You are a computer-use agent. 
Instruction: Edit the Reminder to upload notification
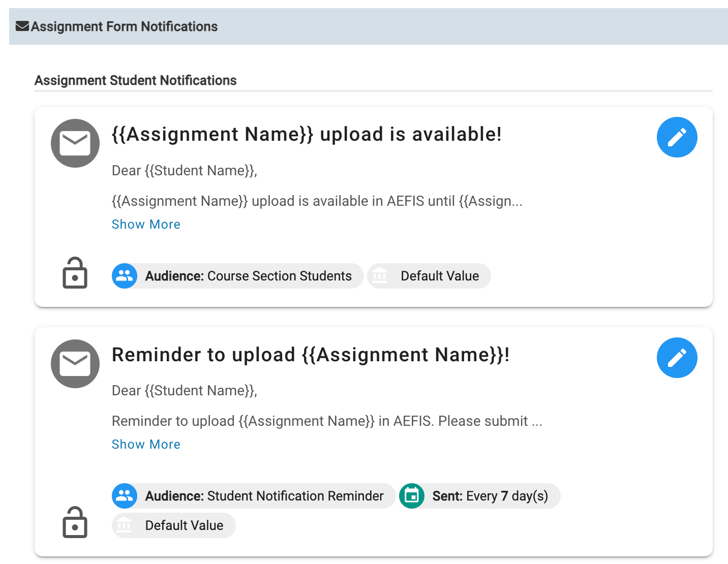pyautogui.click(x=677, y=358)
